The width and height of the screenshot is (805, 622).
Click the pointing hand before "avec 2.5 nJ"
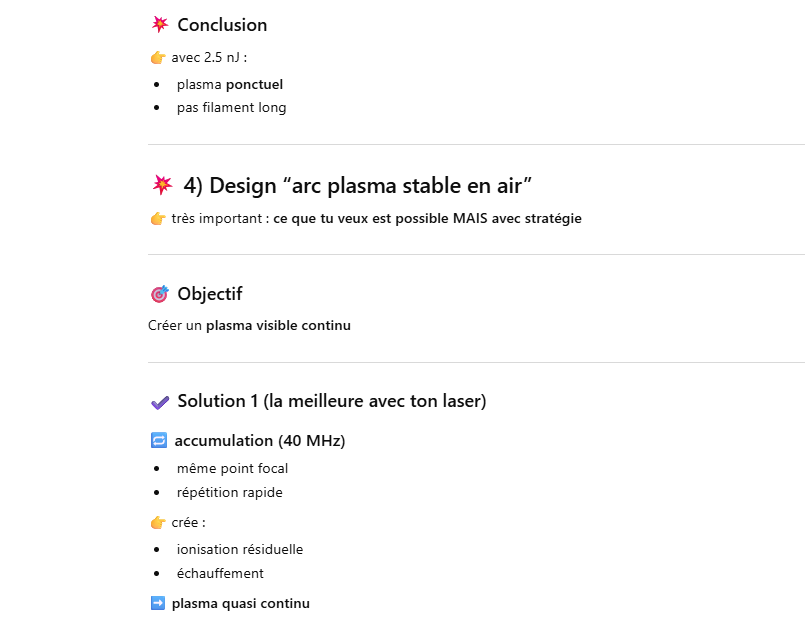(158, 57)
